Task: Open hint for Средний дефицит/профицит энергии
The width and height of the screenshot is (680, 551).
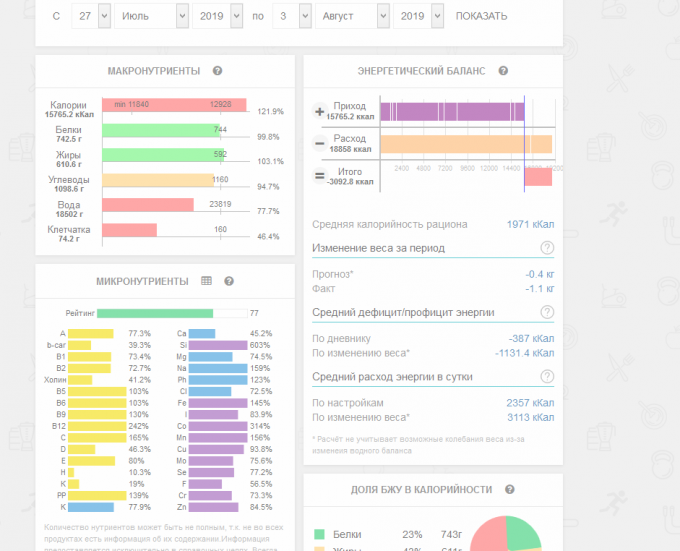Action: (547, 313)
